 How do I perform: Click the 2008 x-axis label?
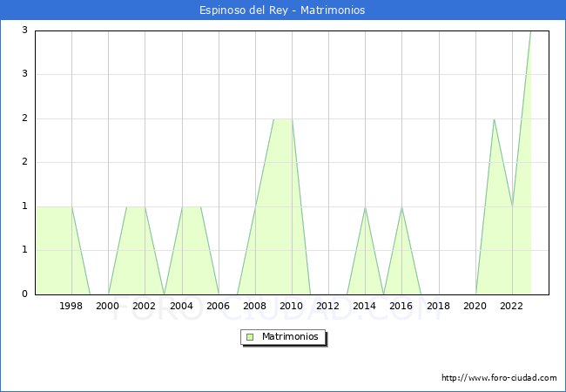point(255,306)
